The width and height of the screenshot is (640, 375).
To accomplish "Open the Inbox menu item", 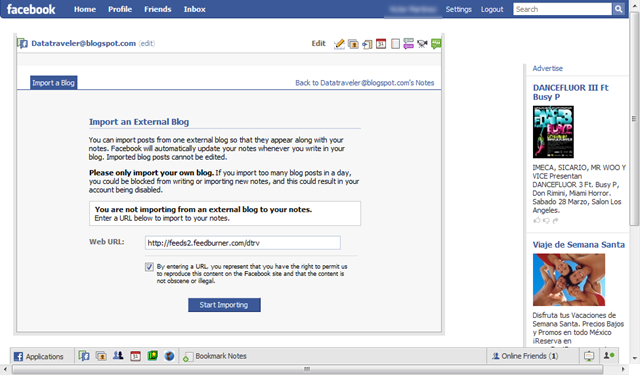I will 194,9.
